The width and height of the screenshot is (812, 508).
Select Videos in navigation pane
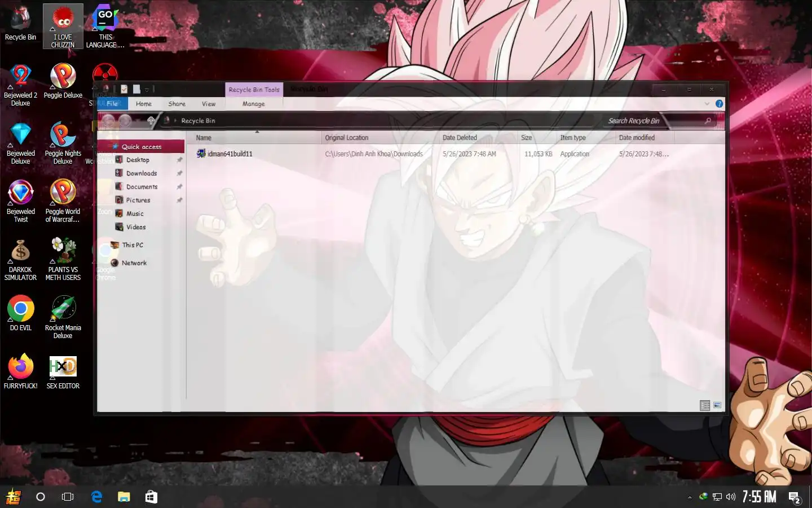(x=136, y=227)
